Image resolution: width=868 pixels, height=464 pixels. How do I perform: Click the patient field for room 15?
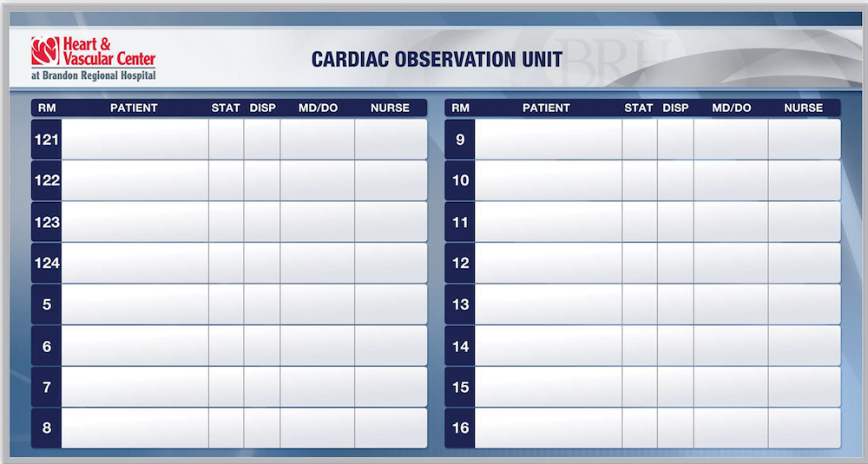point(548,387)
